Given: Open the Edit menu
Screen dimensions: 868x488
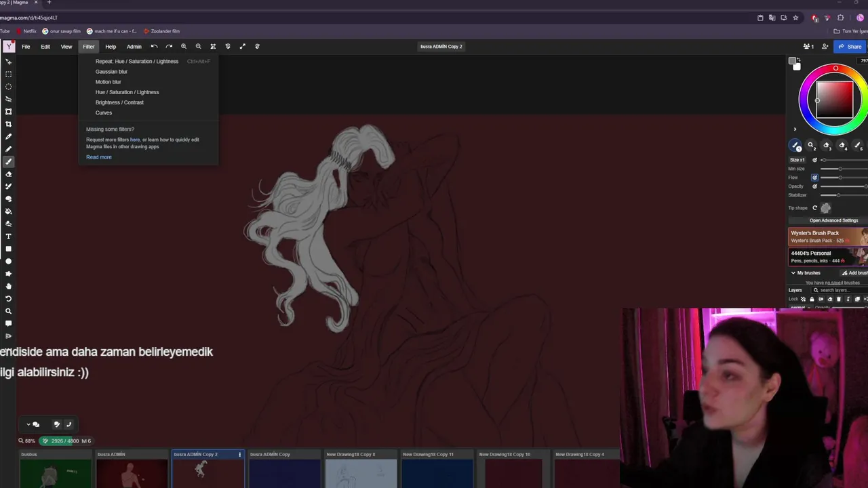Looking at the screenshot, I should point(45,47).
